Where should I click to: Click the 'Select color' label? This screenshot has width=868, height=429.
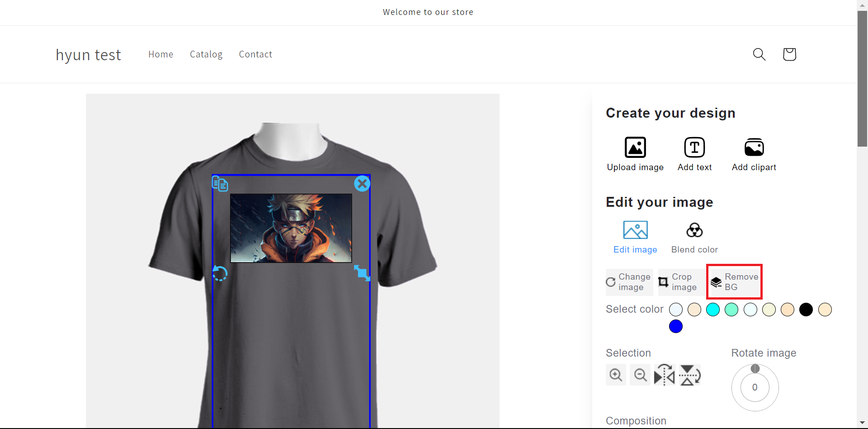coord(635,309)
